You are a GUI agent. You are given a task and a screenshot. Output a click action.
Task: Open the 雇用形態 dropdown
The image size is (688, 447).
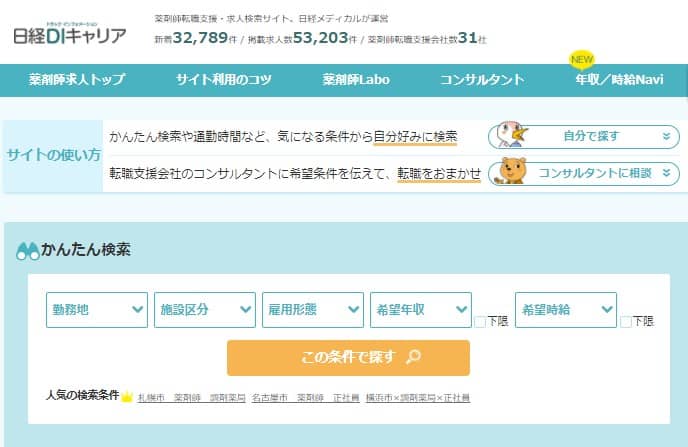coord(313,310)
